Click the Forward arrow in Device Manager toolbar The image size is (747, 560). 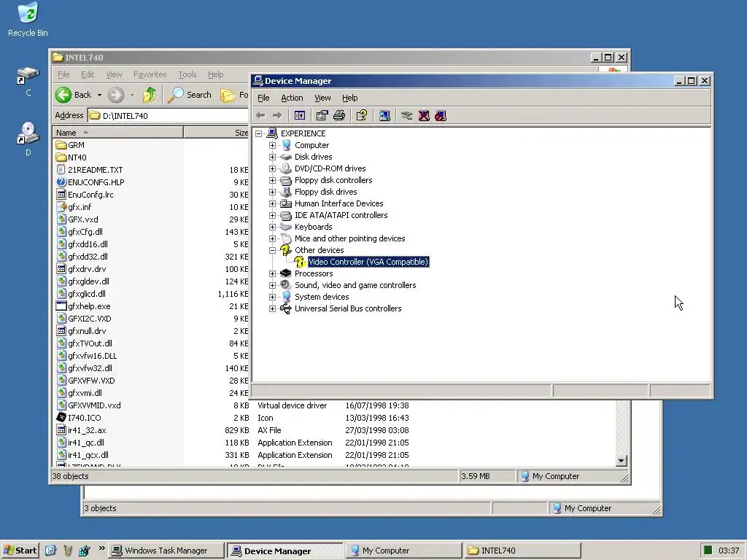coord(277,115)
